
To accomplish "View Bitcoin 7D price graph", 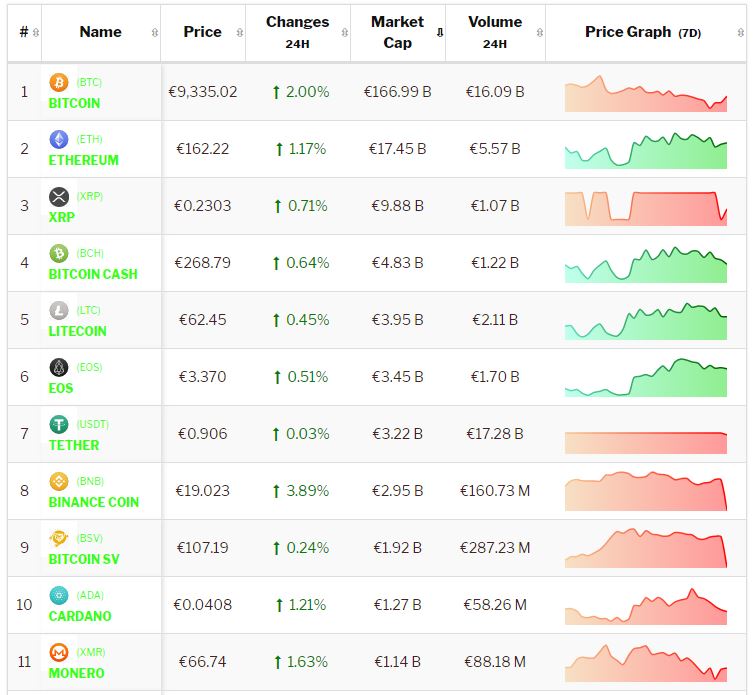I will tap(645, 92).
